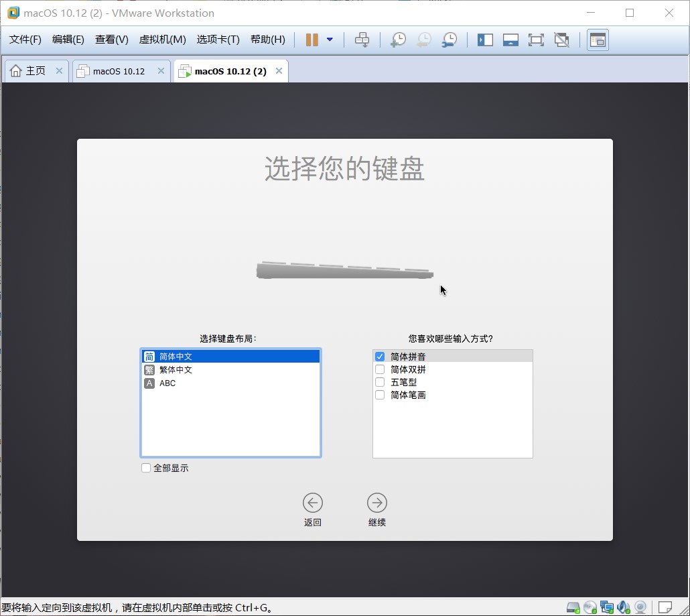Viewport: 690px width, 616px height.
Task: Click the 选择您的键盘 heading
Action: 344,169
